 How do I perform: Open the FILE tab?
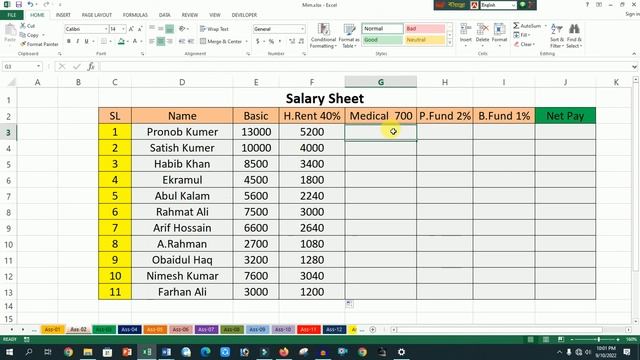pos(12,15)
